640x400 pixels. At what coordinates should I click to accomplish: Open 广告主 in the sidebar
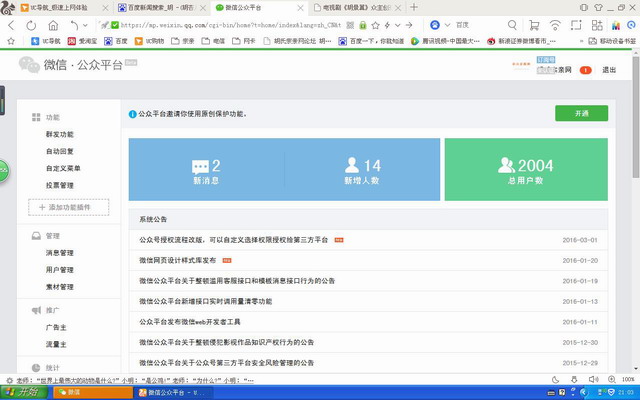point(56,327)
